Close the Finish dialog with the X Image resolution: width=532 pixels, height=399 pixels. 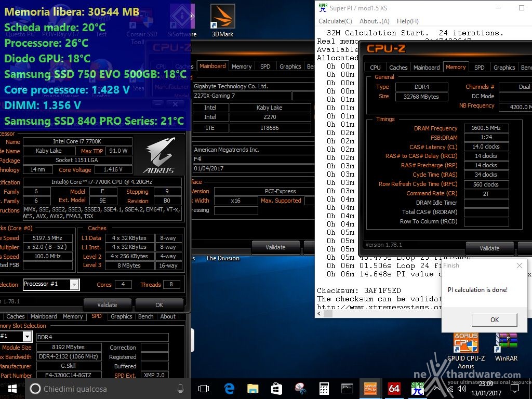click(x=520, y=265)
